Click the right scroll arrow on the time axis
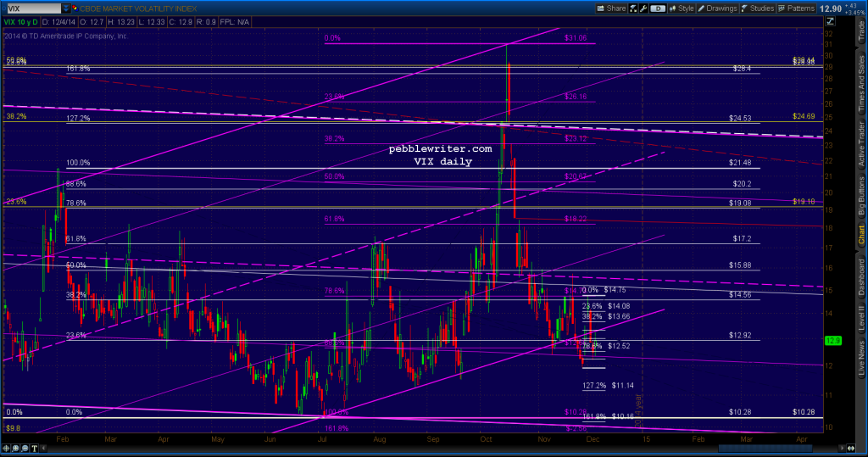868x457 pixels. (x=842, y=449)
